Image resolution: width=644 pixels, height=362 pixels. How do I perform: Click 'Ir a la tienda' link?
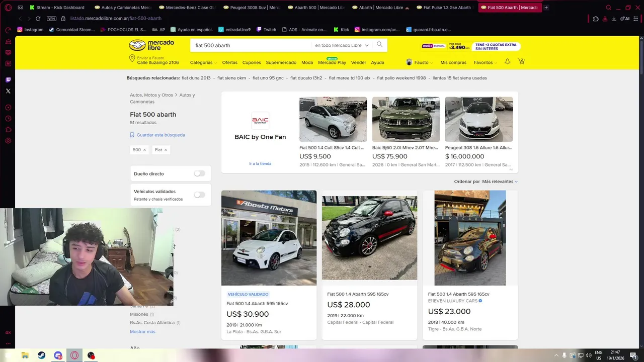[260, 163]
